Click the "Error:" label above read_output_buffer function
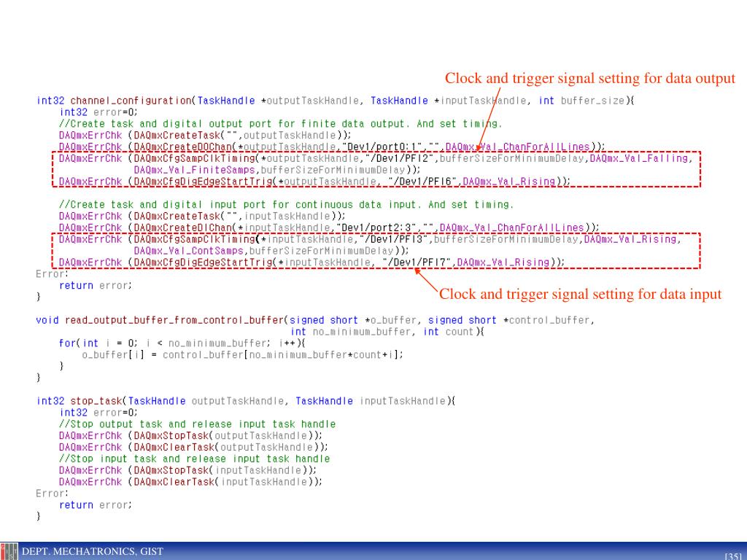 click(x=52, y=274)
